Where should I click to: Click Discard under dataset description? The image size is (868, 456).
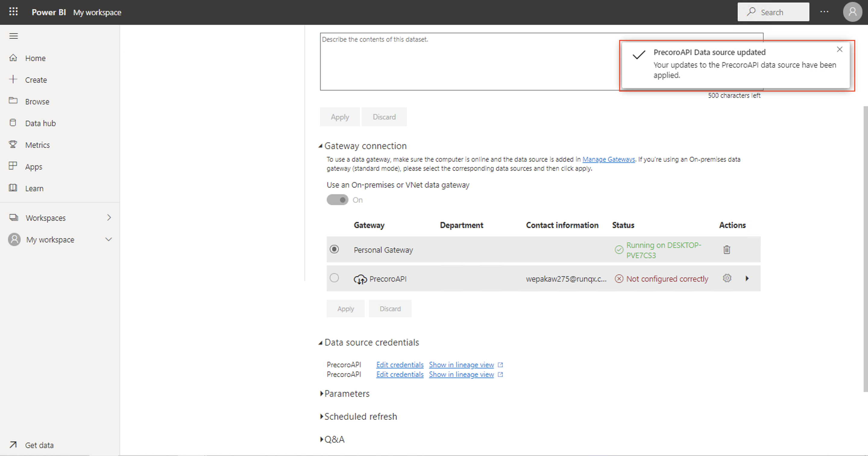384,117
